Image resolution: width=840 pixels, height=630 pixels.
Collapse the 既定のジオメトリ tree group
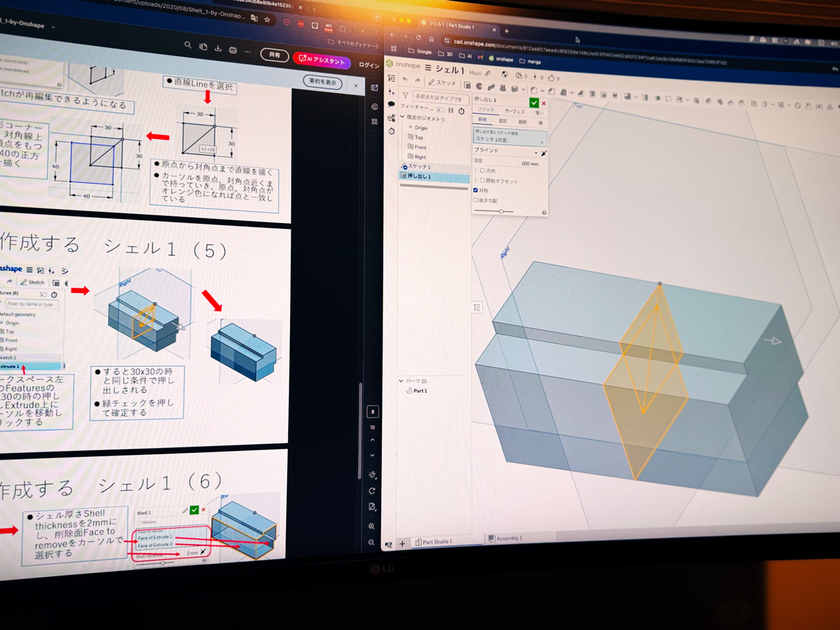tap(402, 116)
